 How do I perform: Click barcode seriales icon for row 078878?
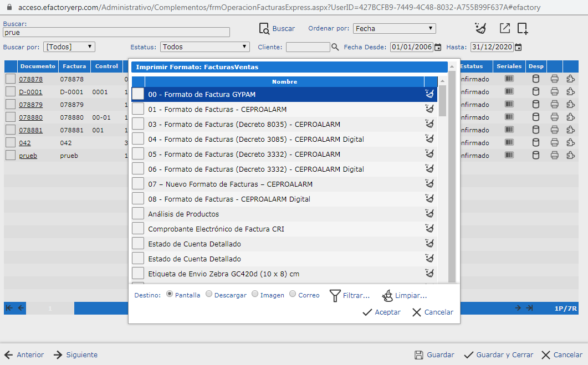tap(509, 79)
